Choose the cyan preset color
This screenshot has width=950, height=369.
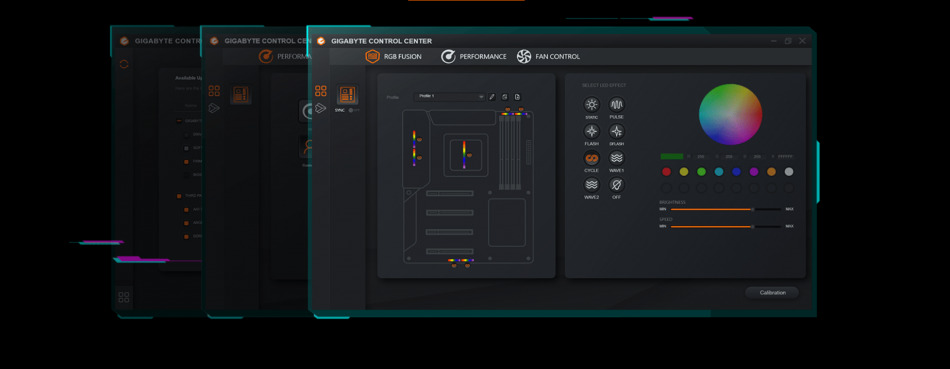[719, 171]
